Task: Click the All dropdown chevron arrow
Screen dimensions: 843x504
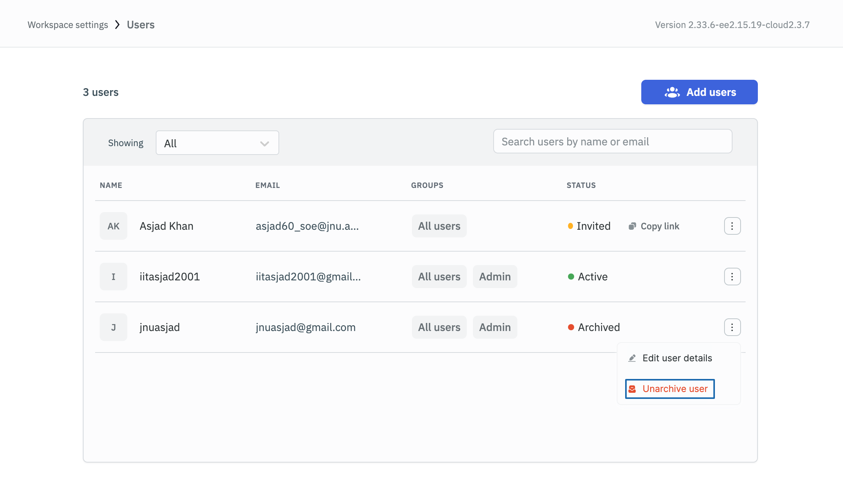Action: pos(263,143)
